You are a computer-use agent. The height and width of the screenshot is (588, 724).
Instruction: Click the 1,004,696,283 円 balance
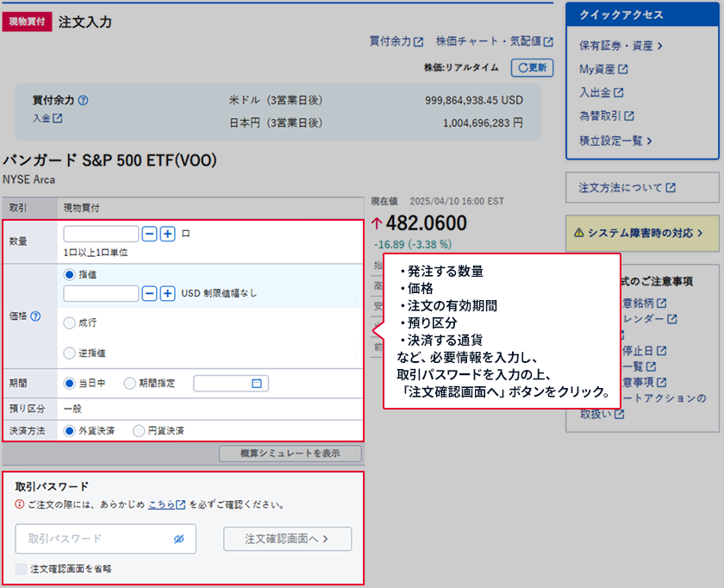[483, 123]
